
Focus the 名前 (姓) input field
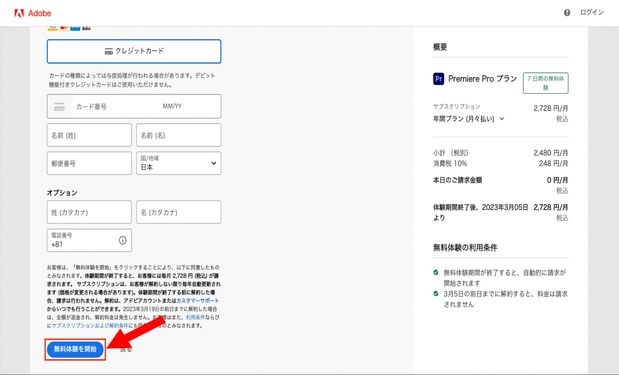(89, 135)
